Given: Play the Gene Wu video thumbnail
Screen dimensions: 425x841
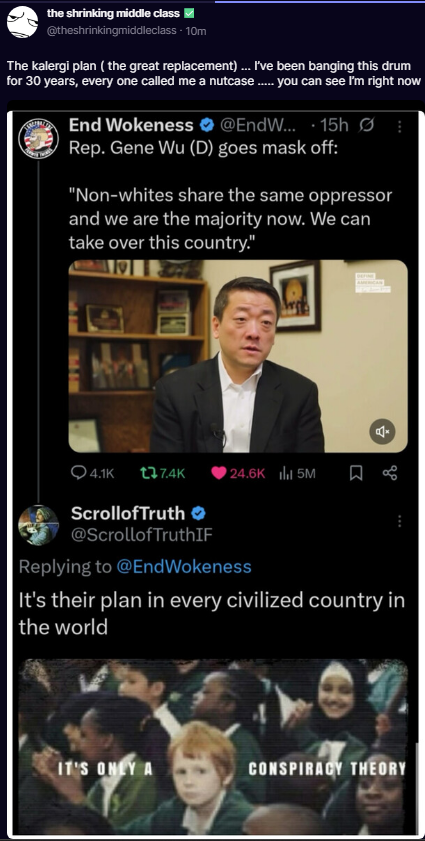Looking at the screenshot, I should 238,356.
